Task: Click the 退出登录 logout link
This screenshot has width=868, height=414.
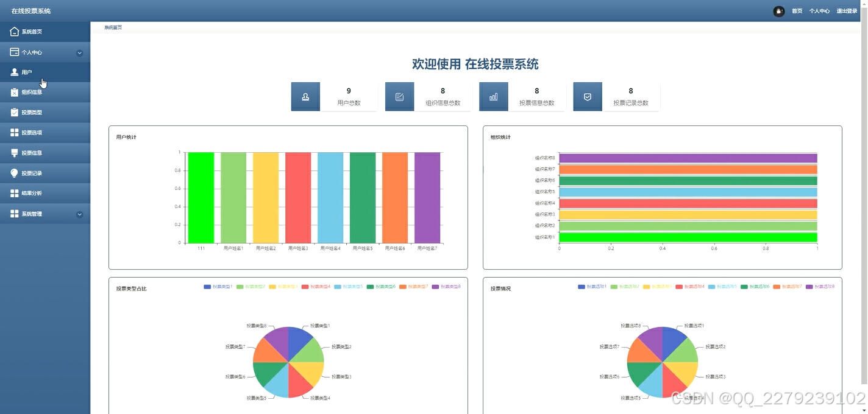Action: (x=847, y=11)
